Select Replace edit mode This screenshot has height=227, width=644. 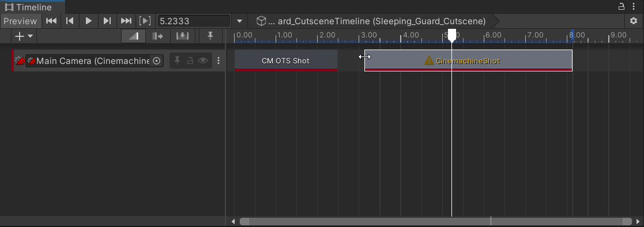pyautogui.click(x=182, y=36)
